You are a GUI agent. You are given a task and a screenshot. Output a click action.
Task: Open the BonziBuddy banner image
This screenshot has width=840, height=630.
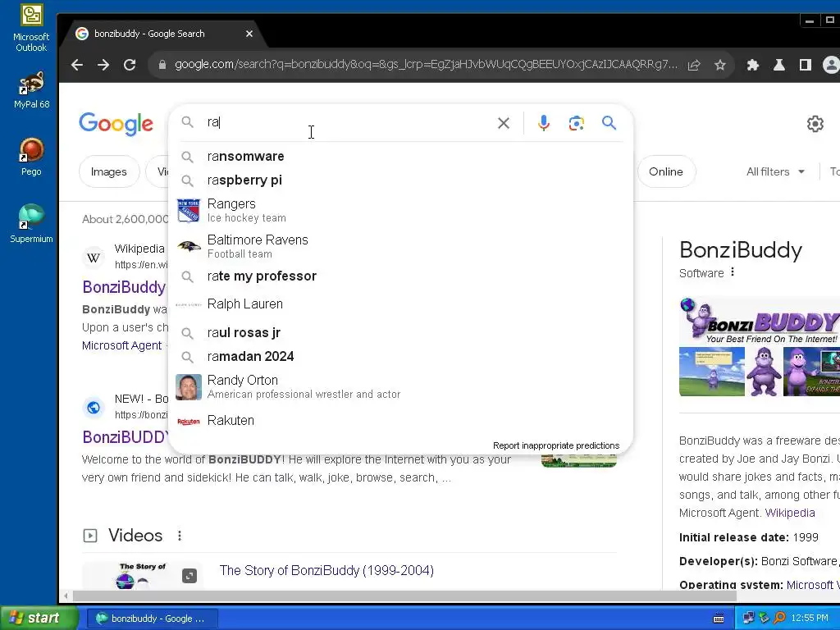pyautogui.click(x=760, y=321)
